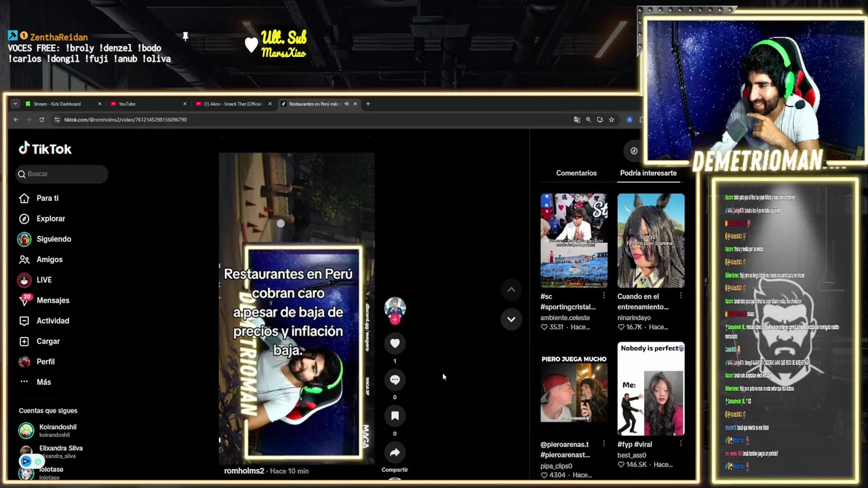Open followed account Elixandra Silva
The height and width of the screenshot is (488, 868).
pyautogui.click(x=60, y=451)
